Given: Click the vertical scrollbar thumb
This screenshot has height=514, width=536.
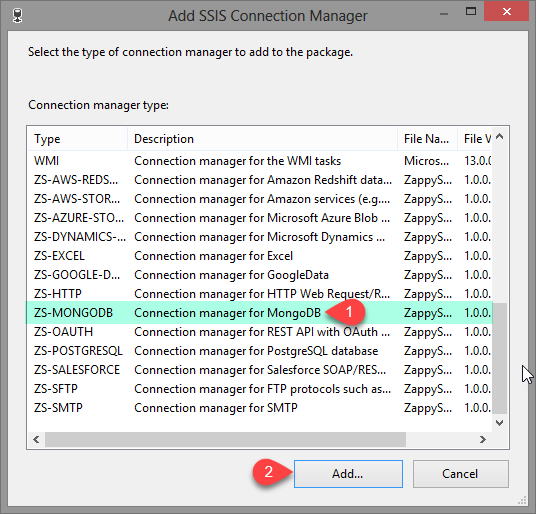Looking at the screenshot, I should (x=499, y=358).
